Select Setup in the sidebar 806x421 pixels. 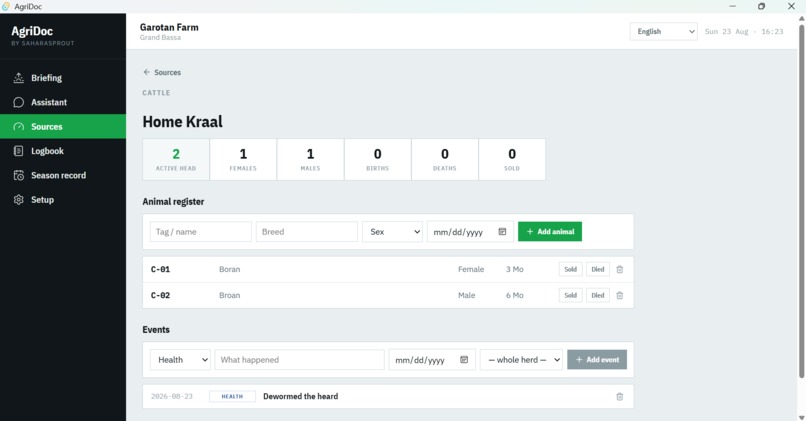(63, 199)
